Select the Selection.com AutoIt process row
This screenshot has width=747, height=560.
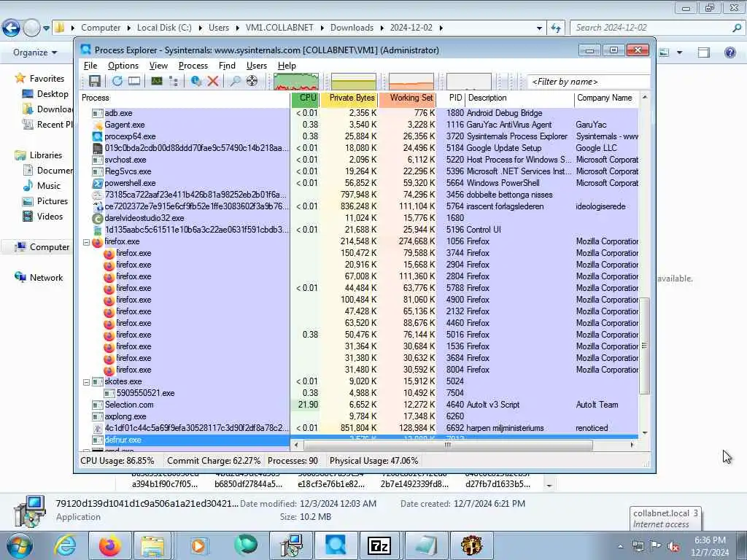click(x=359, y=405)
